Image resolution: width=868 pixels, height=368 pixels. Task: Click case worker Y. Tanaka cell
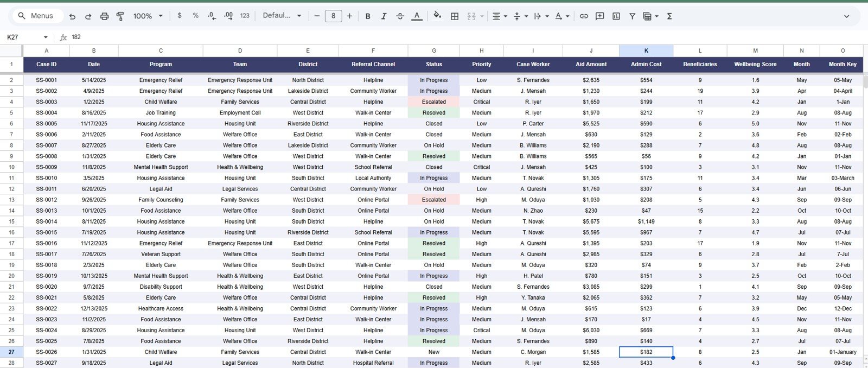(x=533, y=297)
